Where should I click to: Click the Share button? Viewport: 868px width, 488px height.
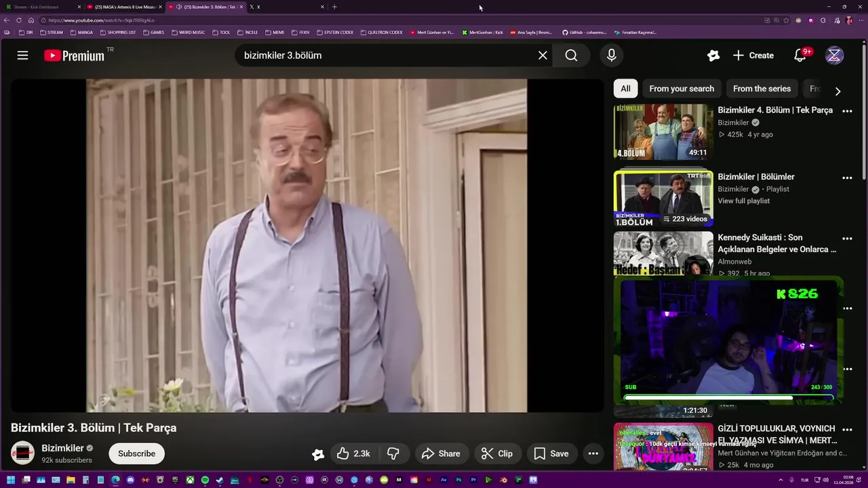tap(441, 453)
